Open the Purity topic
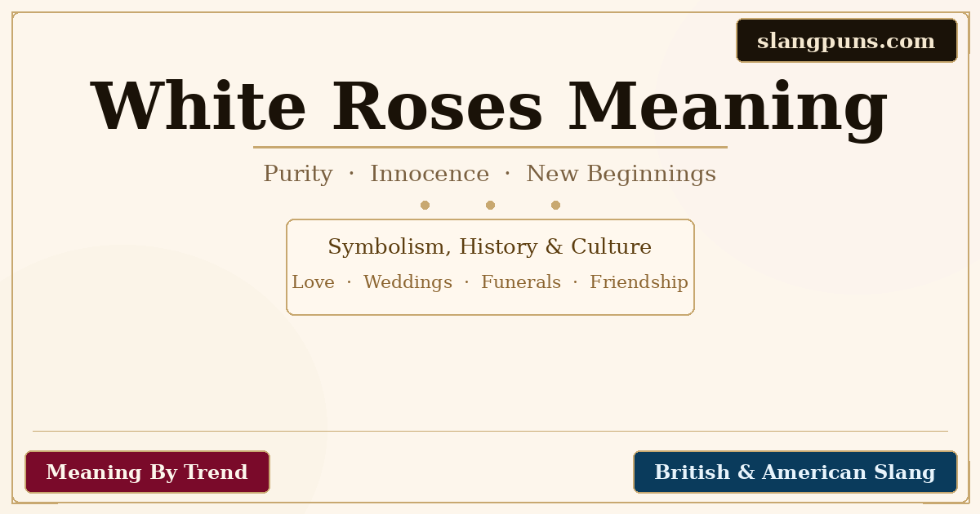Screen dimensions: 980x514 pyautogui.click(x=297, y=174)
